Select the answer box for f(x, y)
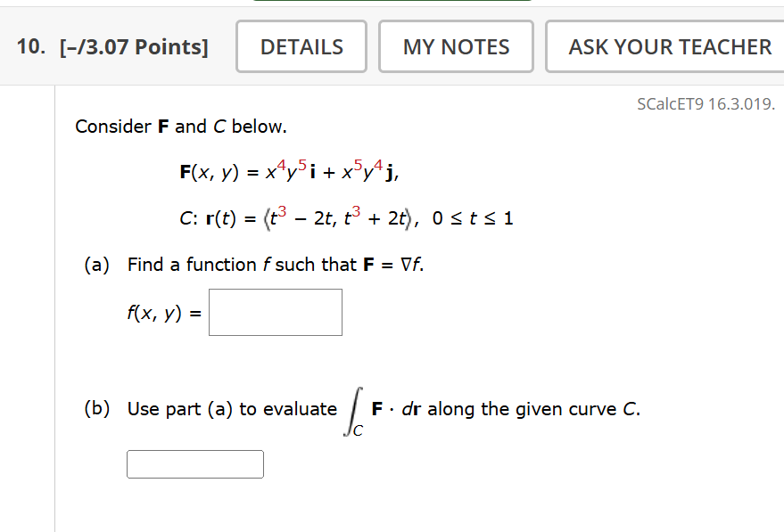This screenshot has height=532, width=784. 275,312
